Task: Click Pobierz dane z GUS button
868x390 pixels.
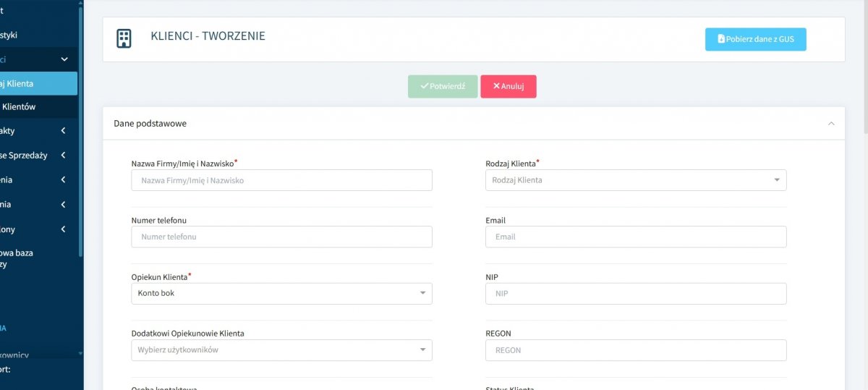Action: 755,39
